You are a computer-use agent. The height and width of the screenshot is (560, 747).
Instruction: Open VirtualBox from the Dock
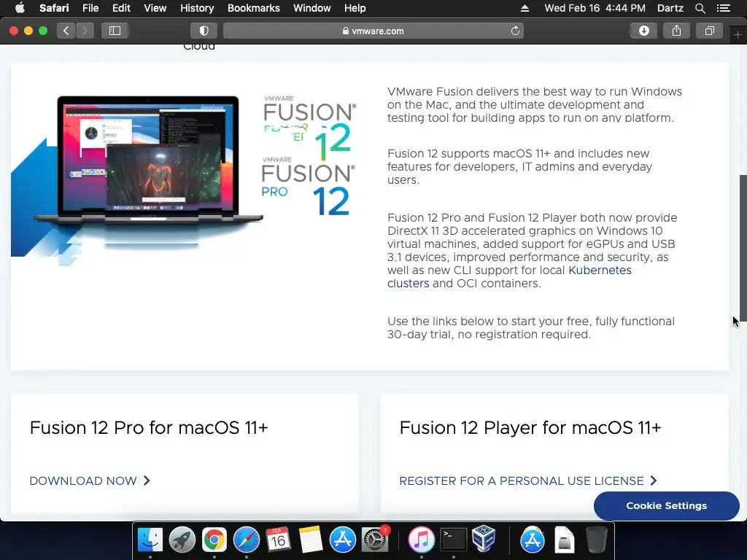coord(484,539)
